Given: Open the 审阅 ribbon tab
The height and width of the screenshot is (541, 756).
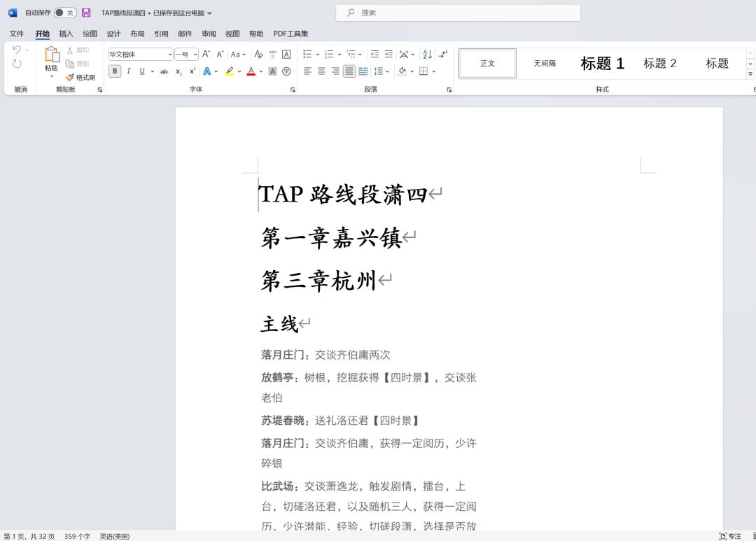Looking at the screenshot, I should (x=209, y=33).
